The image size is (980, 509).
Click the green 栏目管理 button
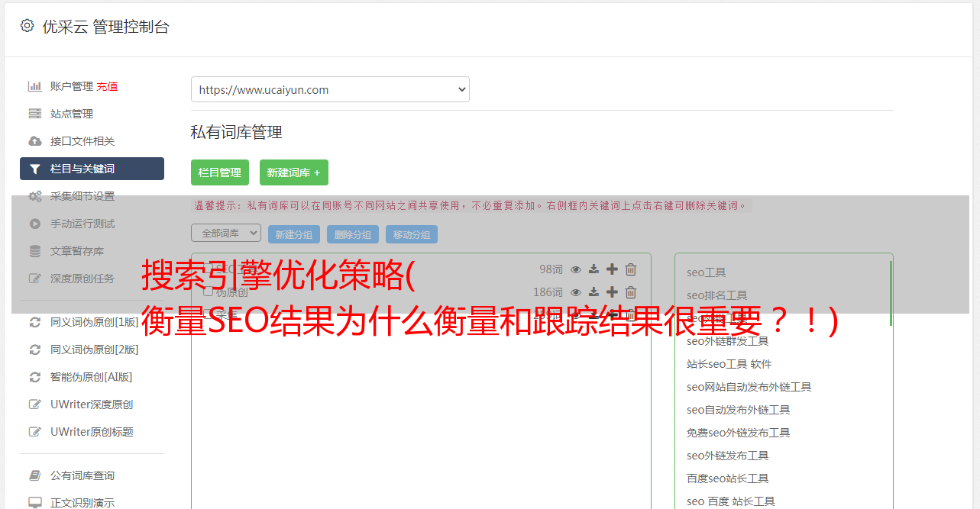pyautogui.click(x=220, y=172)
